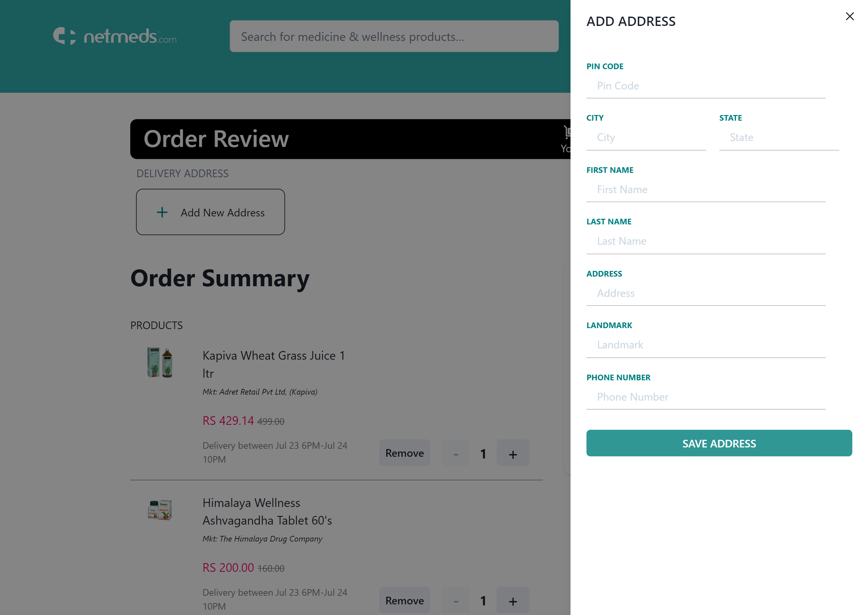This screenshot has width=868, height=615.
Task: Focus the First Name field
Action: pos(705,189)
